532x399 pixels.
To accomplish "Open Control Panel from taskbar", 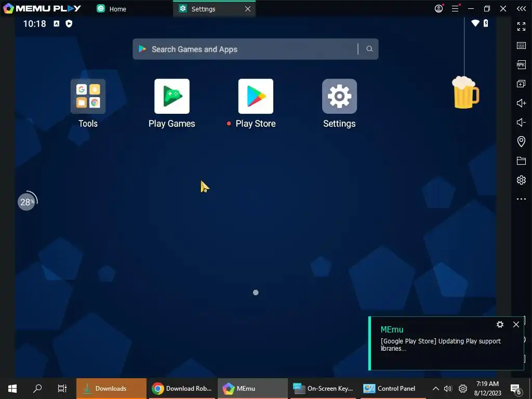I will coord(394,389).
